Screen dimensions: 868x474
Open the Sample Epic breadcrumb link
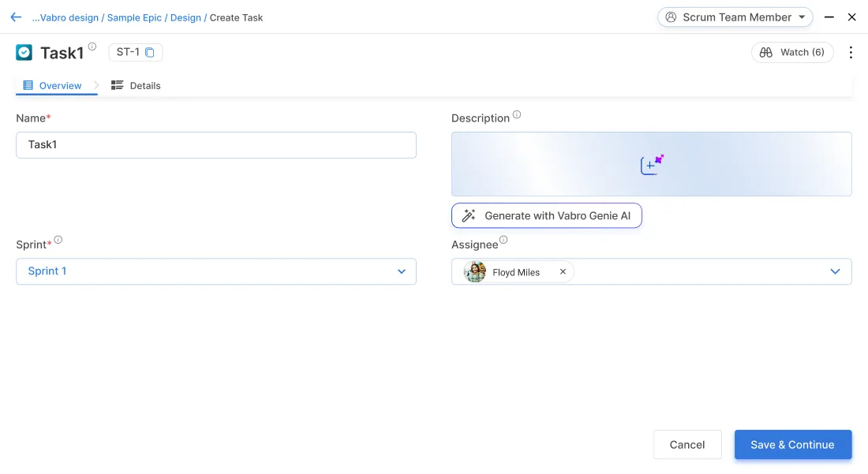(x=135, y=17)
